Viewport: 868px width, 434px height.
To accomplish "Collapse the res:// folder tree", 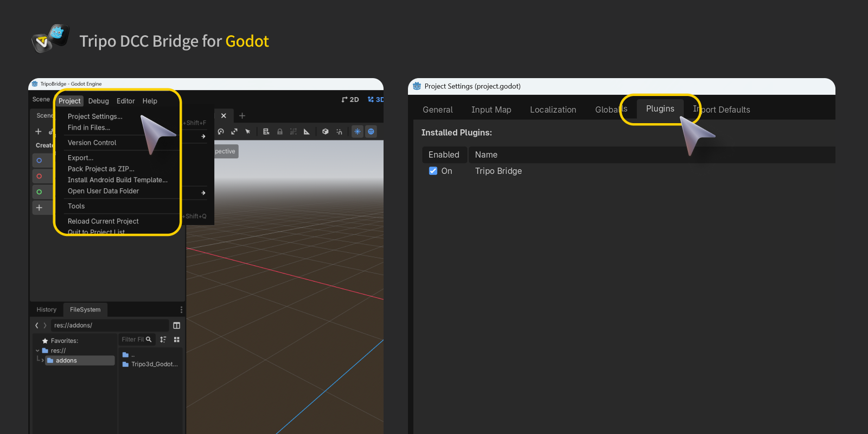I will click(x=37, y=350).
